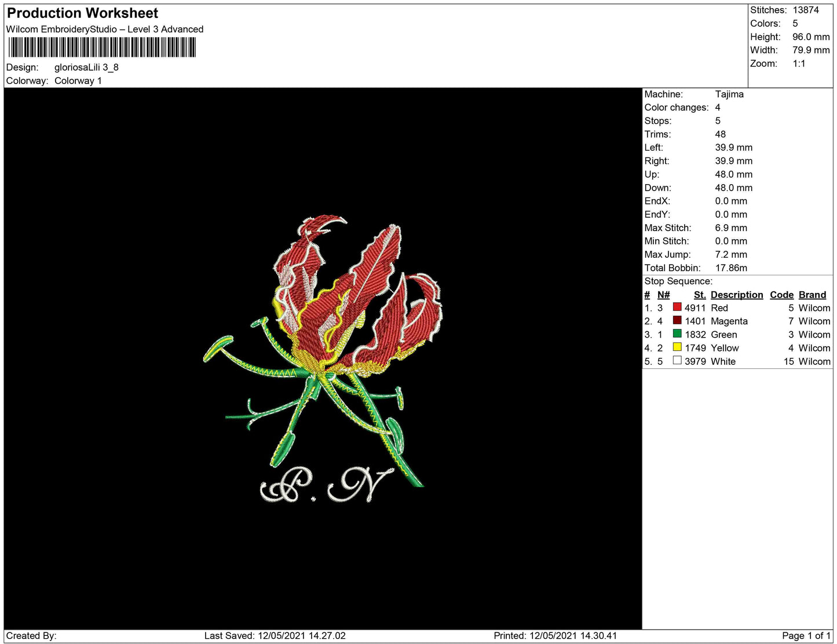Click the 'St.' column header
This screenshot has height=644, width=837.
700,294
